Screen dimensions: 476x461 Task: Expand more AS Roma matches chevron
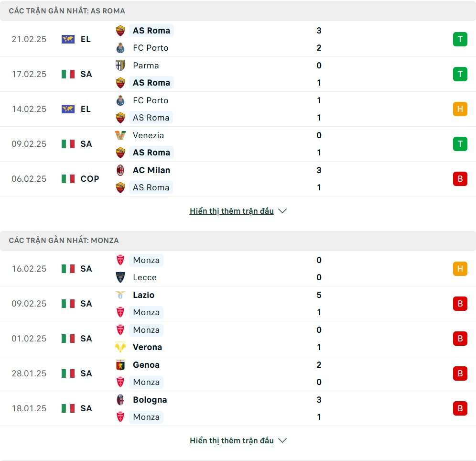282,211
